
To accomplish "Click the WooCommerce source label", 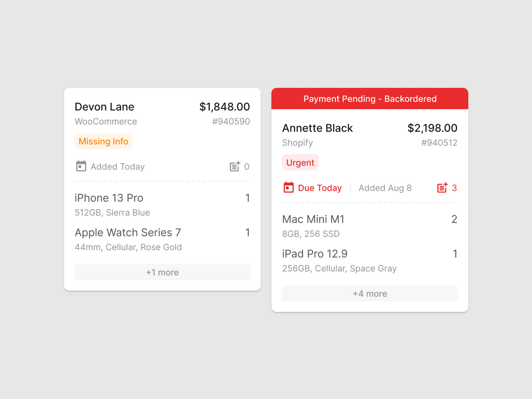I will (x=105, y=121).
